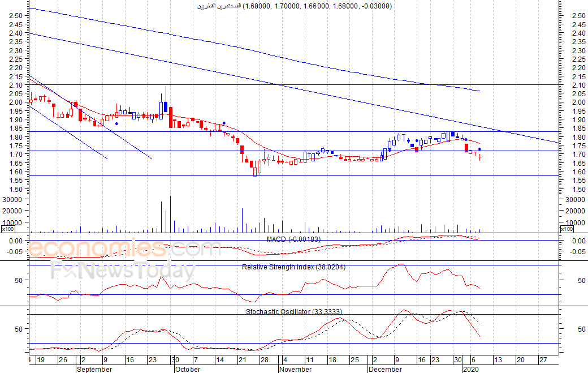
Task: Click 1.55 on the left price axis
Action: point(16,181)
